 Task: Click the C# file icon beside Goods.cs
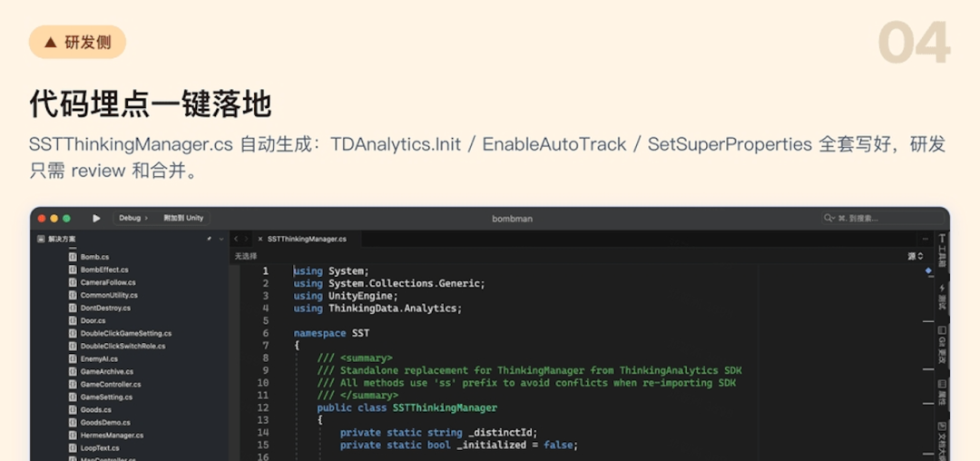tap(73, 410)
